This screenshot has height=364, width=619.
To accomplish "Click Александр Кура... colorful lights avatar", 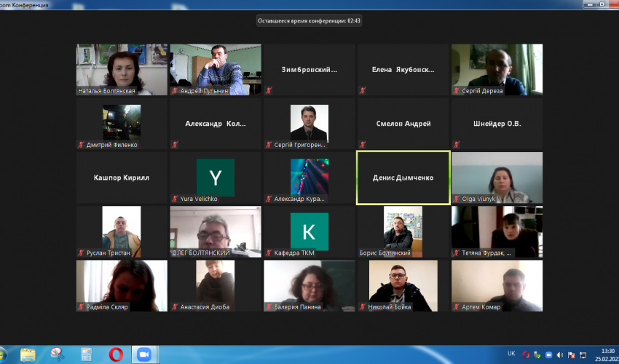I will [309, 177].
